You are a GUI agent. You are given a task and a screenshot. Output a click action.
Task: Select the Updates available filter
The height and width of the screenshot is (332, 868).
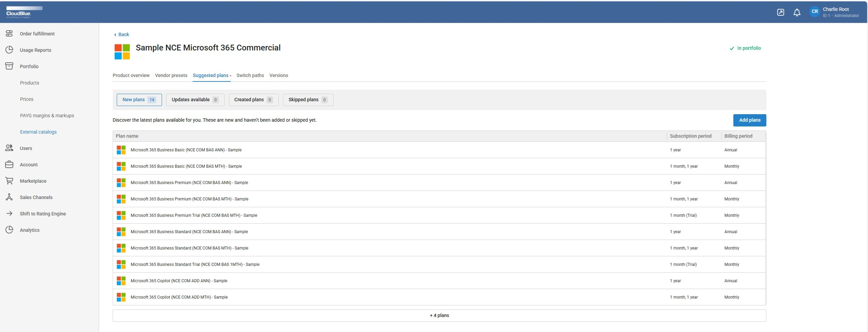(x=195, y=100)
